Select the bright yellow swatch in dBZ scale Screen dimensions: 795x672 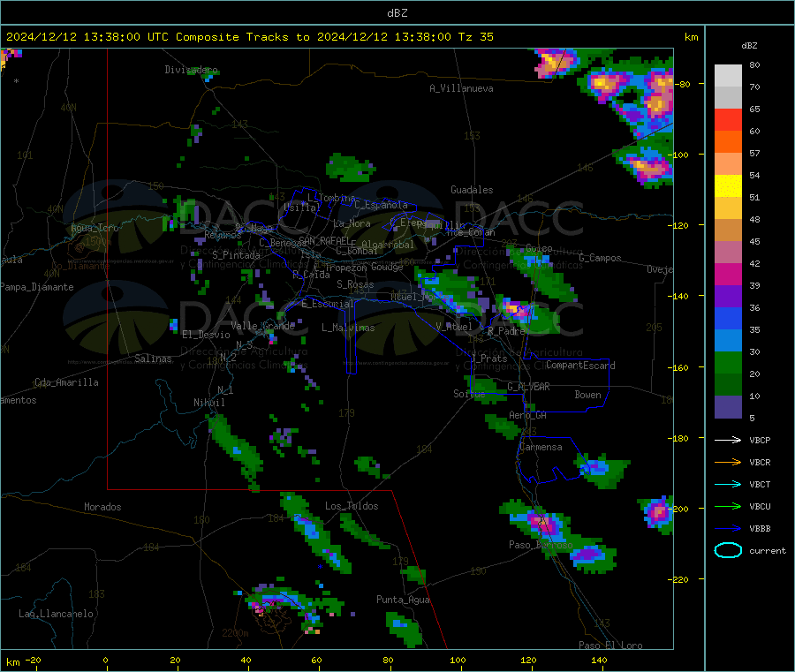point(728,186)
